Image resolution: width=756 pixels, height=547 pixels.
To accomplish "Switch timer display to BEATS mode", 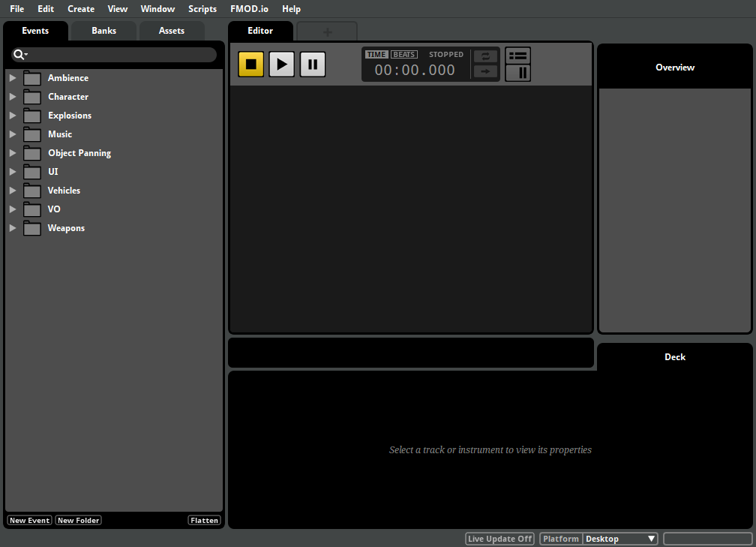I will point(404,55).
